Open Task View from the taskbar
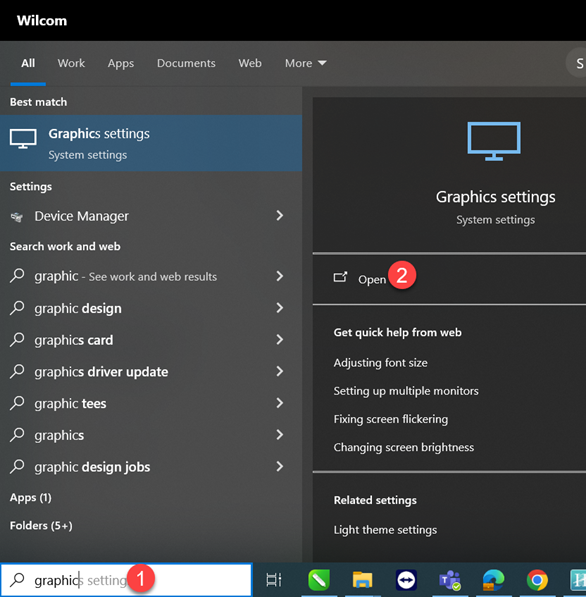586x597 pixels. click(274, 580)
